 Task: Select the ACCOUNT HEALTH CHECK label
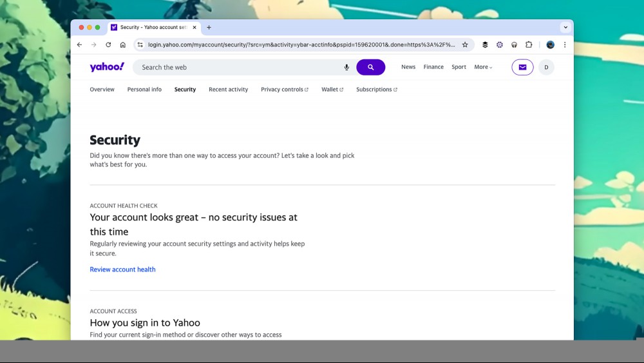pyautogui.click(x=124, y=206)
